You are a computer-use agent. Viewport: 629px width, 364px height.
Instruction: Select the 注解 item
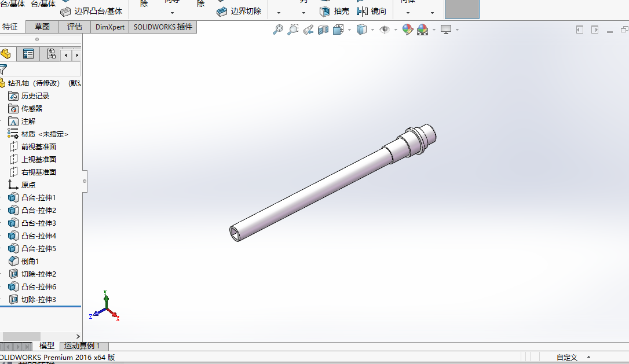22,122
